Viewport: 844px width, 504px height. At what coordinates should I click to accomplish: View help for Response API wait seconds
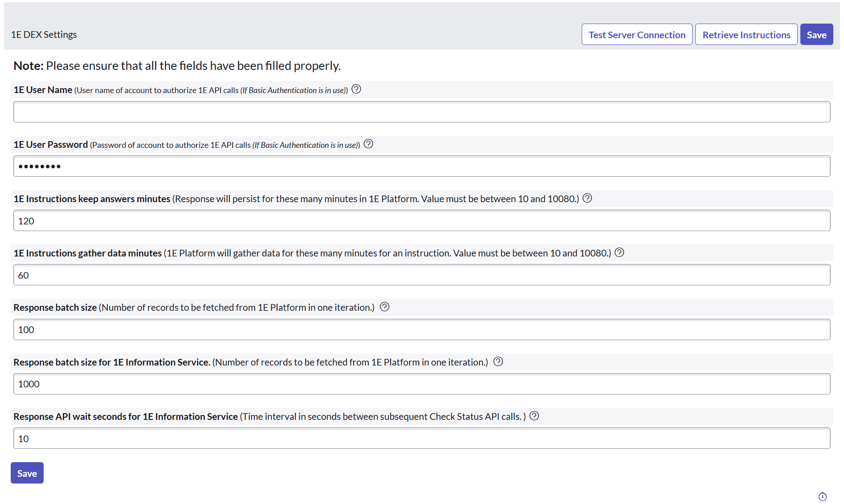tap(534, 416)
